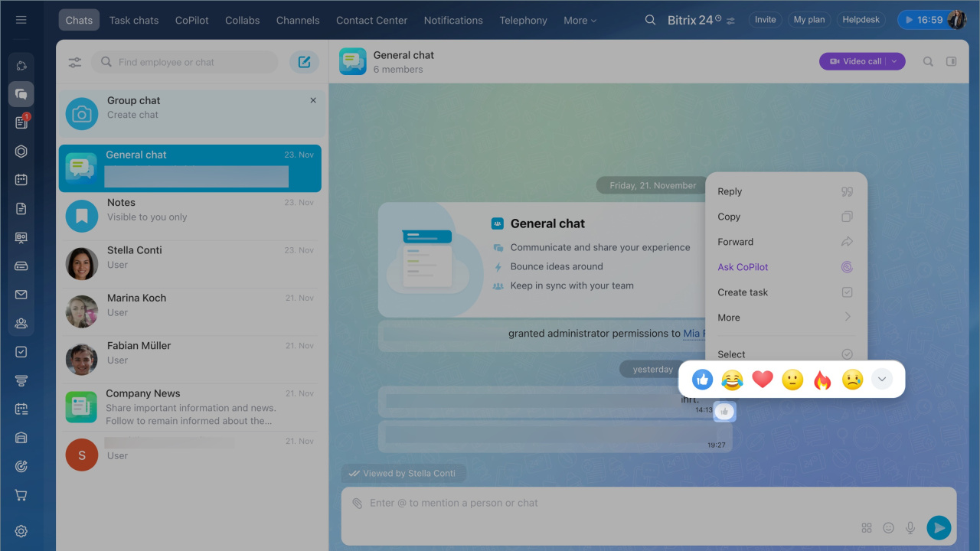Click the paperclip attach file icon
This screenshot has width=980, height=551.
click(357, 504)
